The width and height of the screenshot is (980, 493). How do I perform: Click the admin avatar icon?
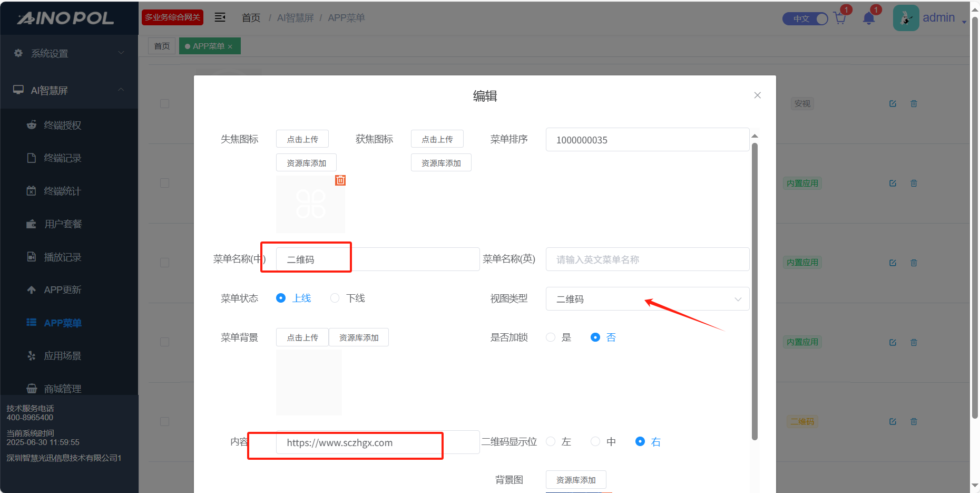coord(906,18)
